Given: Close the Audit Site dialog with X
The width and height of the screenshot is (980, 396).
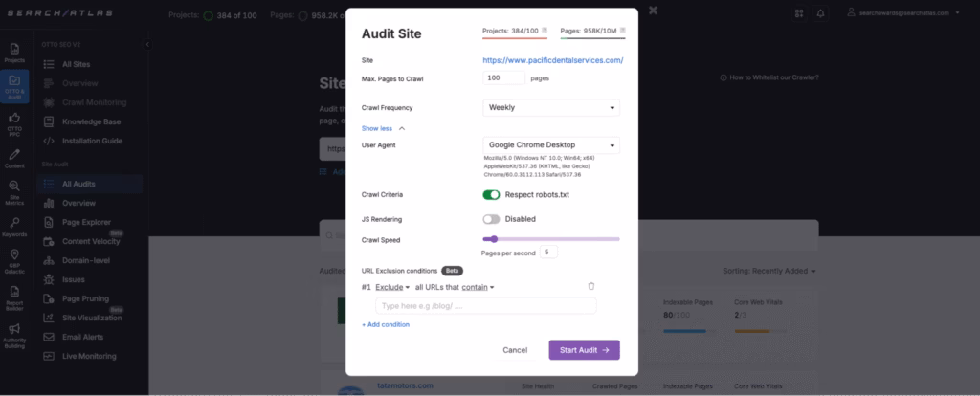Looking at the screenshot, I should coord(653,11).
